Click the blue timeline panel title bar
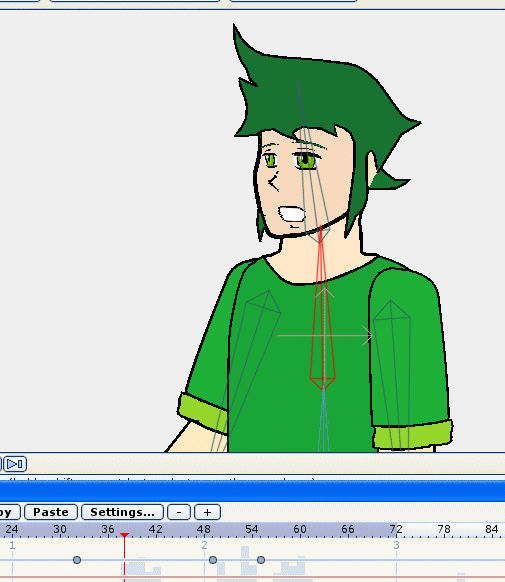This screenshot has width=505, height=582. point(252,491)
